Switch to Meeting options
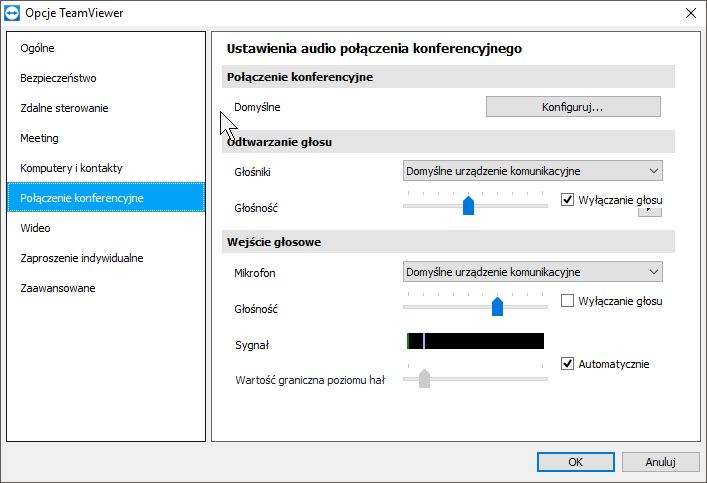The image size is (707, 483). [x=39, y=138]
